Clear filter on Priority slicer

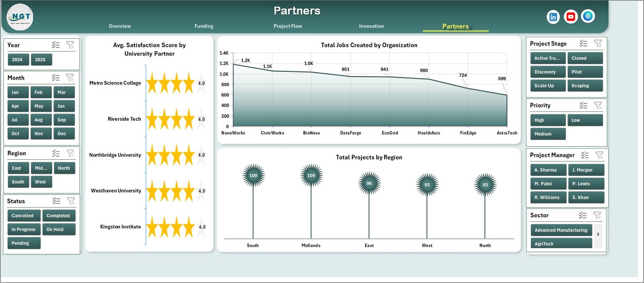[598, 105]
